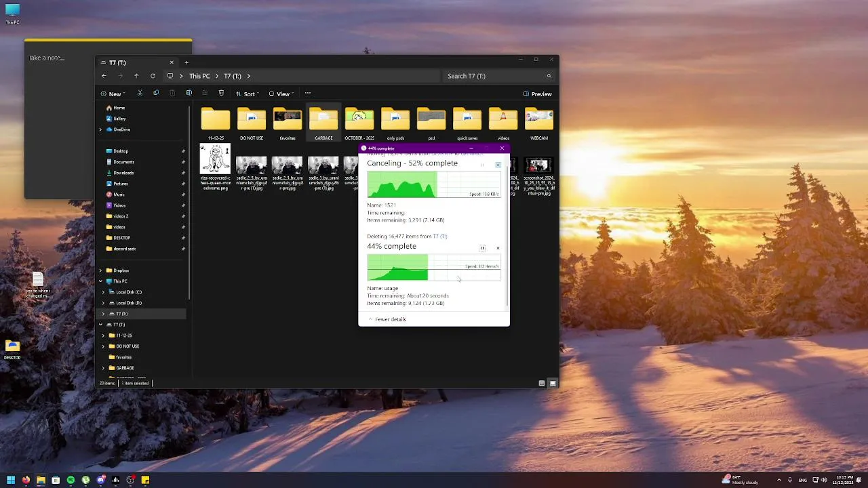Expand Dropbox in navigation pane
868x488 pixels.
[x=100, y=270]
